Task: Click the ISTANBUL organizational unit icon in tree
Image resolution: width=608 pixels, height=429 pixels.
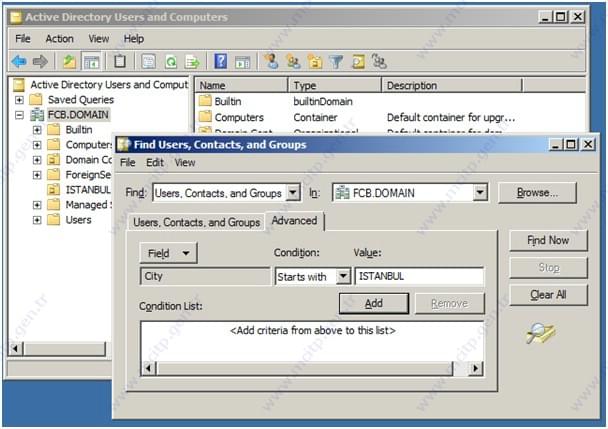Action: pyautogui.click(x=54, y=189)
